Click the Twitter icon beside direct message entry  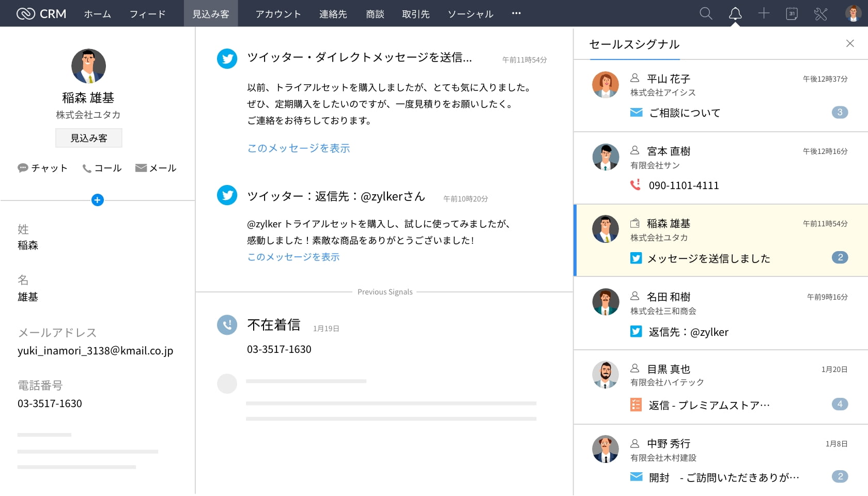(x=227, y=59)
